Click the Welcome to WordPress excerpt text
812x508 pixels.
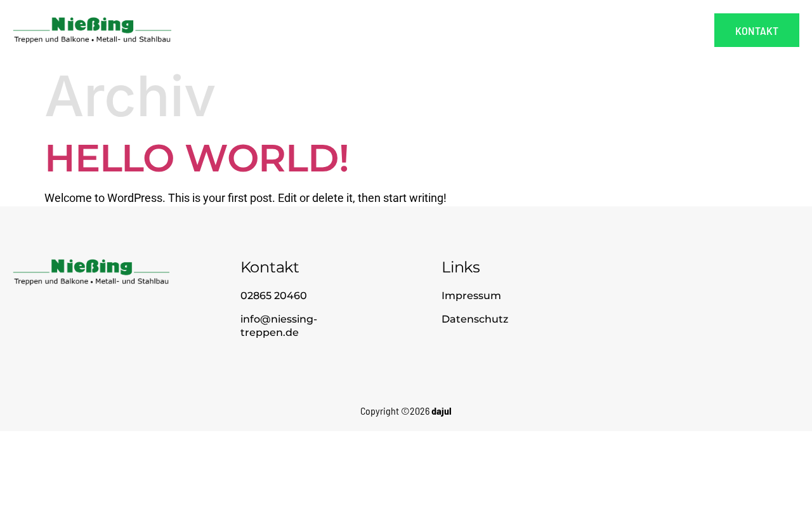(x=246, y=198)
